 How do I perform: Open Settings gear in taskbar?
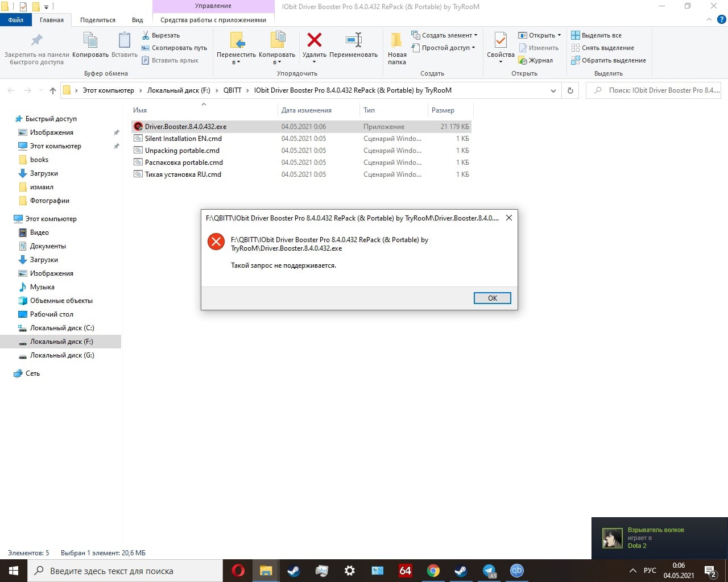(x=350, y=571)
